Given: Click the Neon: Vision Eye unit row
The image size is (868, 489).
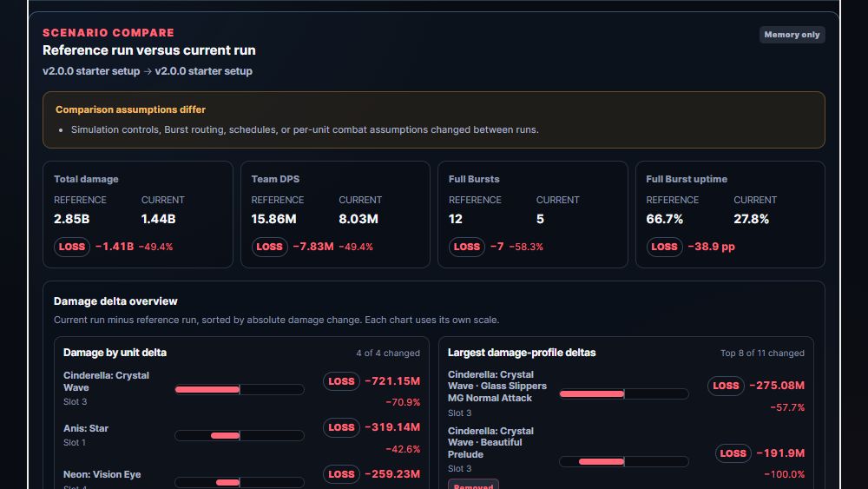Looking at the screenshot, I should tap(241, 478).
